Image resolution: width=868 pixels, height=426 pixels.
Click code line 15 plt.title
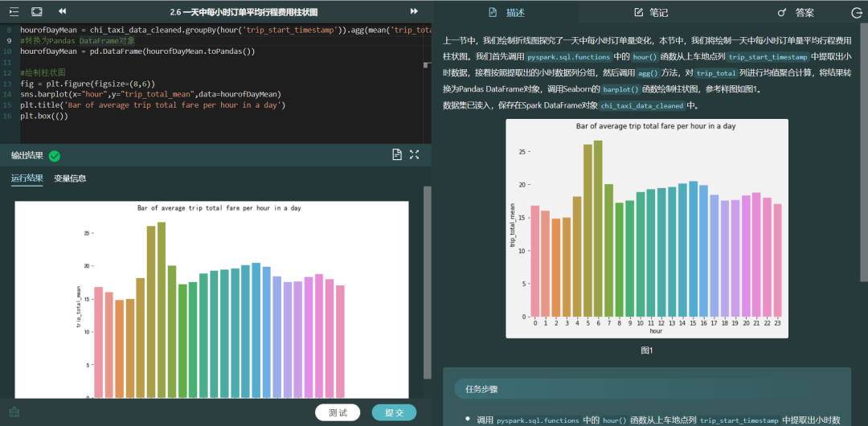(153, 104)
